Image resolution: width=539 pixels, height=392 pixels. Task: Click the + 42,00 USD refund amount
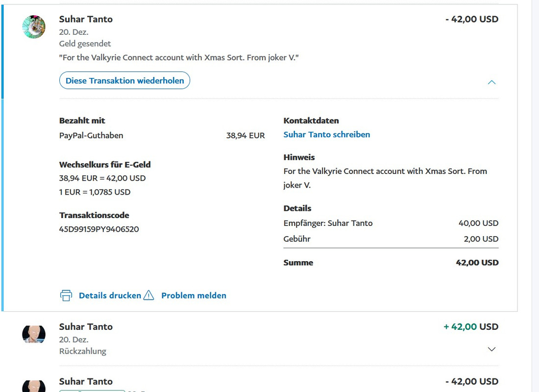coord(471,327)
